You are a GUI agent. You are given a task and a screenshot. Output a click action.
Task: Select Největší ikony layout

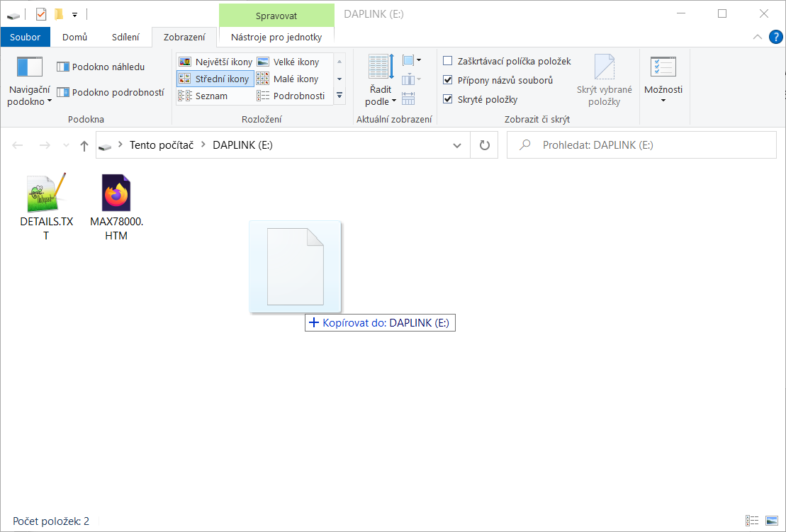tap(215, 62)
